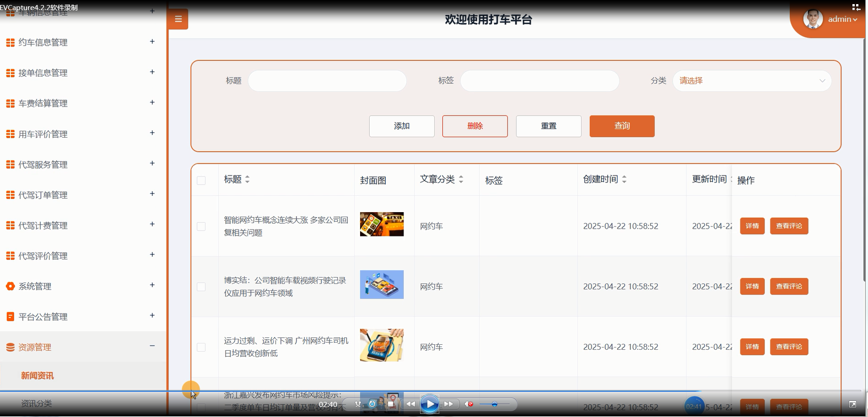Click 查看评论 for the 智能网约车概念 article
The image size is (868, 417).
point(789,226)
